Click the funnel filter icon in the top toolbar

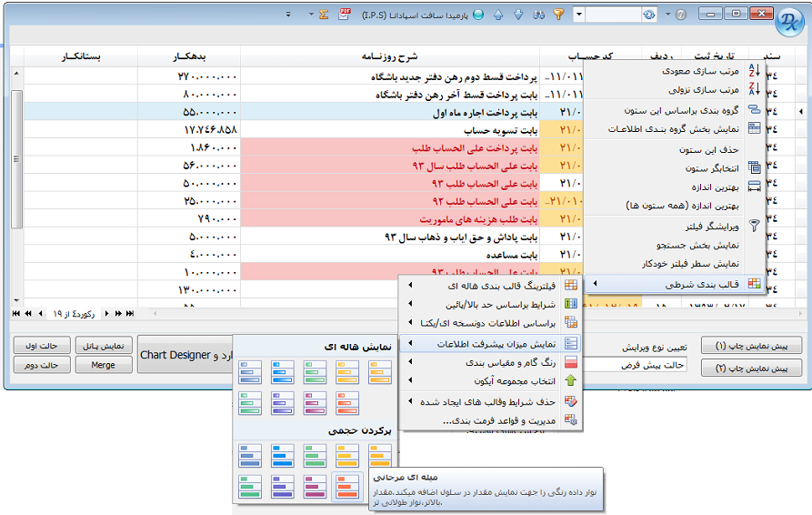(x=559, y=15)
